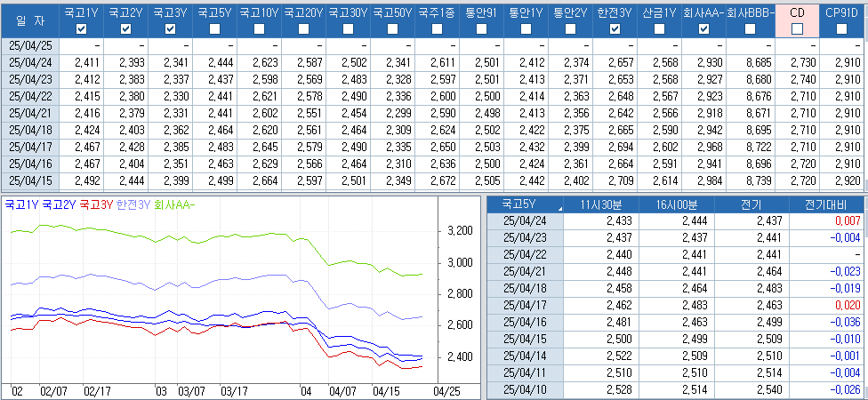
Task: Check the 회사BBB- checkbox
Action: point(750,29)
